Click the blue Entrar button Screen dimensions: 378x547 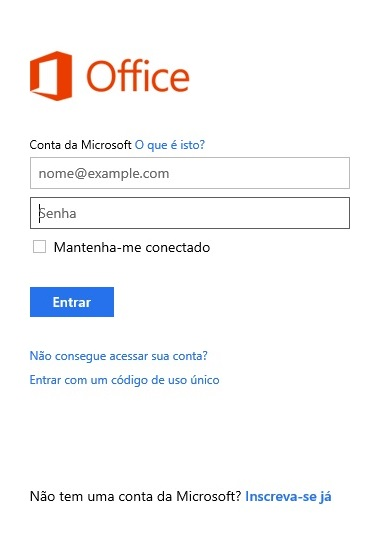(x=72, y=302)
